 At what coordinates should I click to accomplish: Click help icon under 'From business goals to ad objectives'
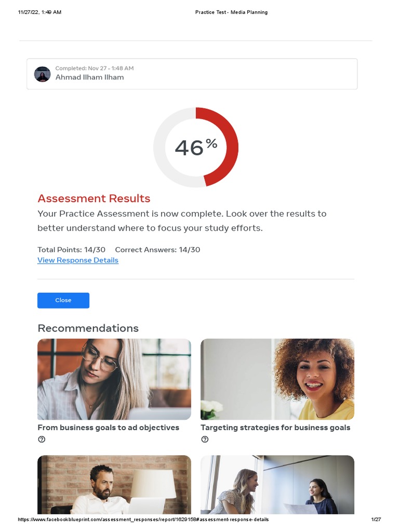[x=42, y=440]
